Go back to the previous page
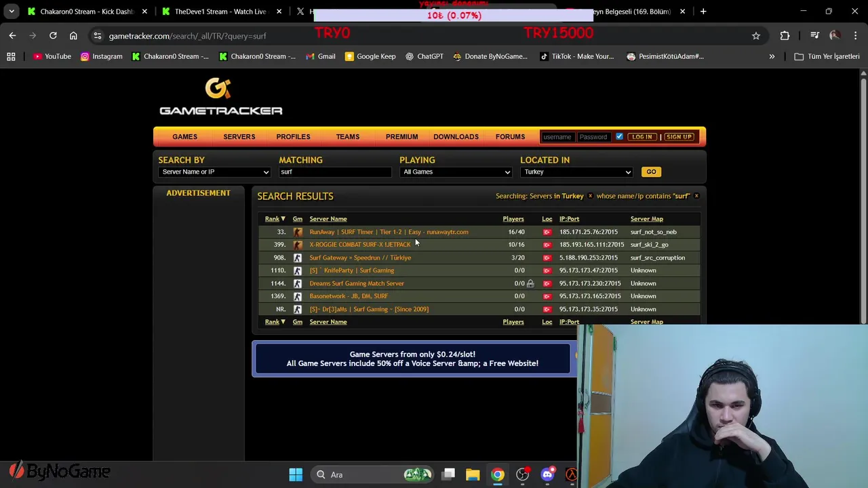 (12, 35)
